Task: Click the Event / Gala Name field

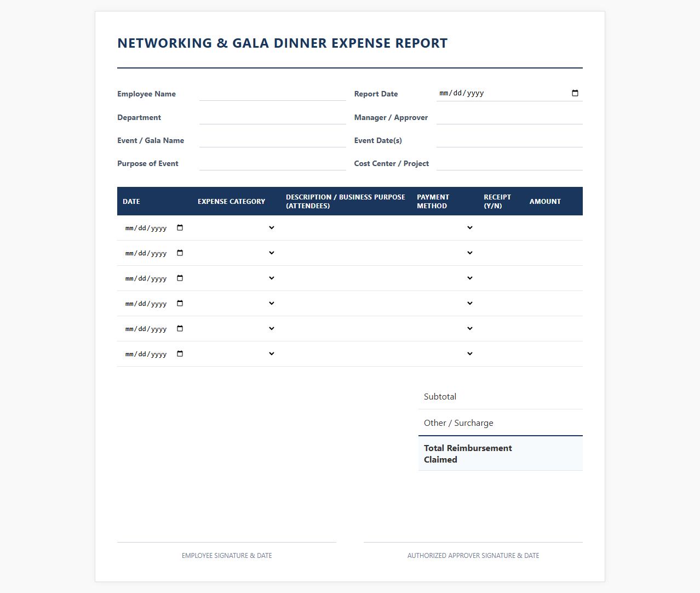Action: (x=273, y=140)
